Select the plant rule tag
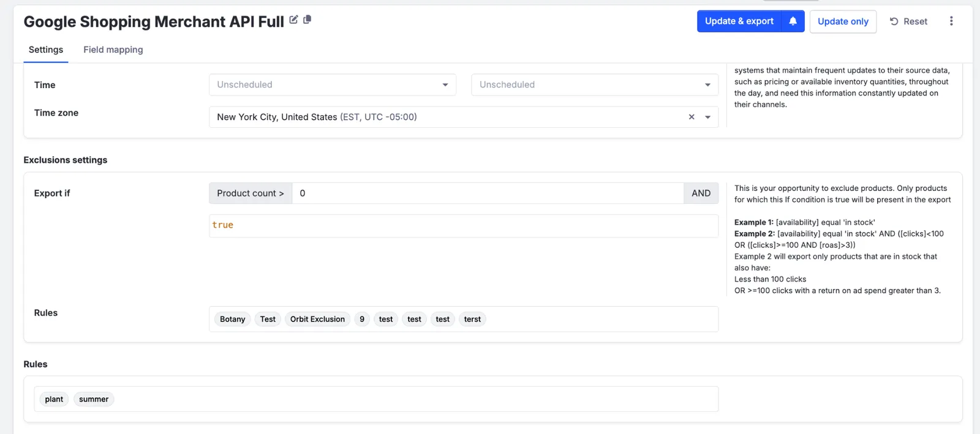 54,399
